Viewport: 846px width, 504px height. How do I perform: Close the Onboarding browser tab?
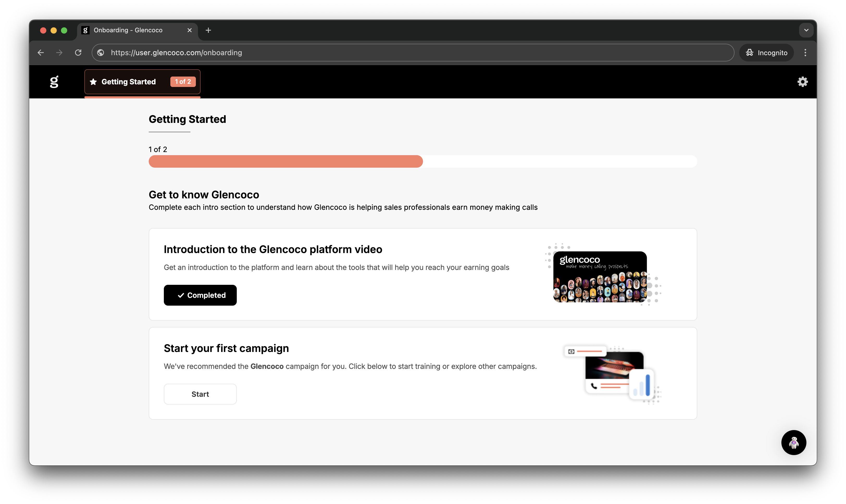point(190,30)
